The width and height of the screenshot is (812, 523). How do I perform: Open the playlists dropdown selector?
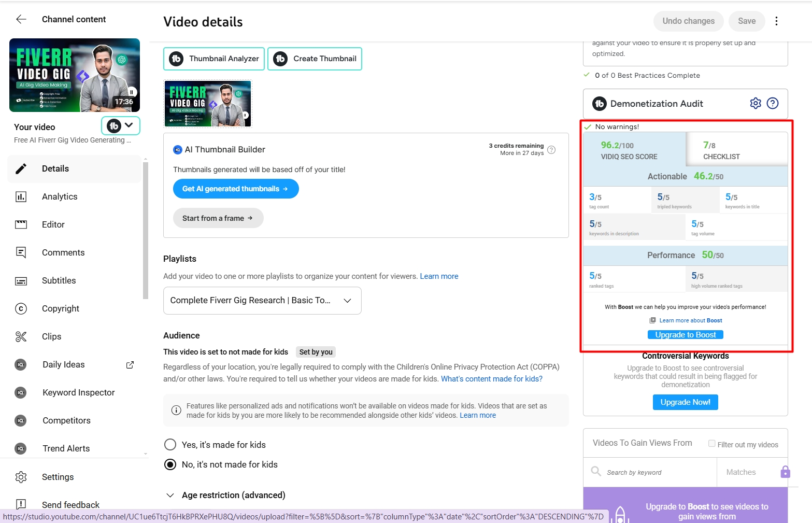coord(262,301)
